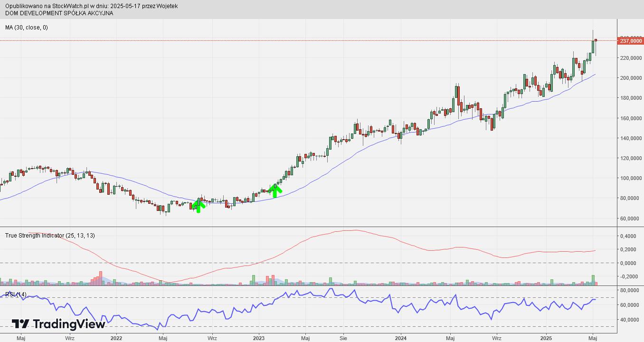644x342 pixels.
Task: Click the Sie month label on time axis
Action: [x=344, y=338]
